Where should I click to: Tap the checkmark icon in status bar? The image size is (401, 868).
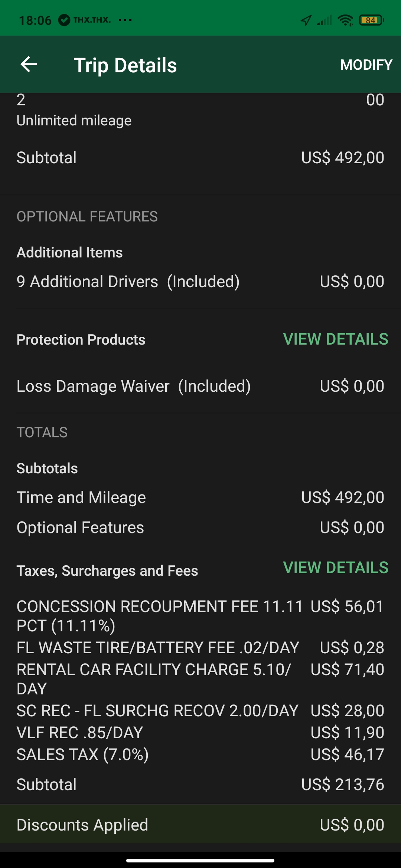pyautogui.click(x=64, y=20)
